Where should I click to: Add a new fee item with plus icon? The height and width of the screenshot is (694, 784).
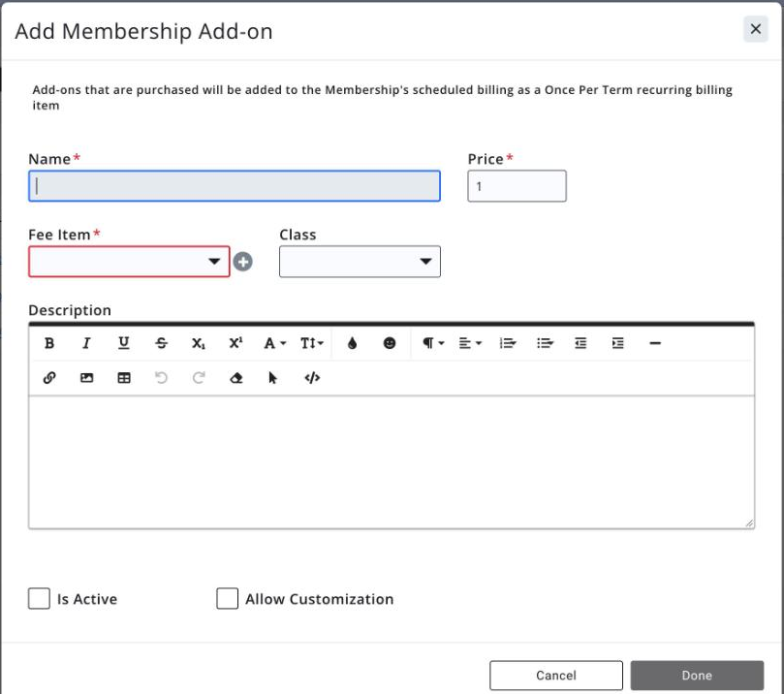coord(243,262)
